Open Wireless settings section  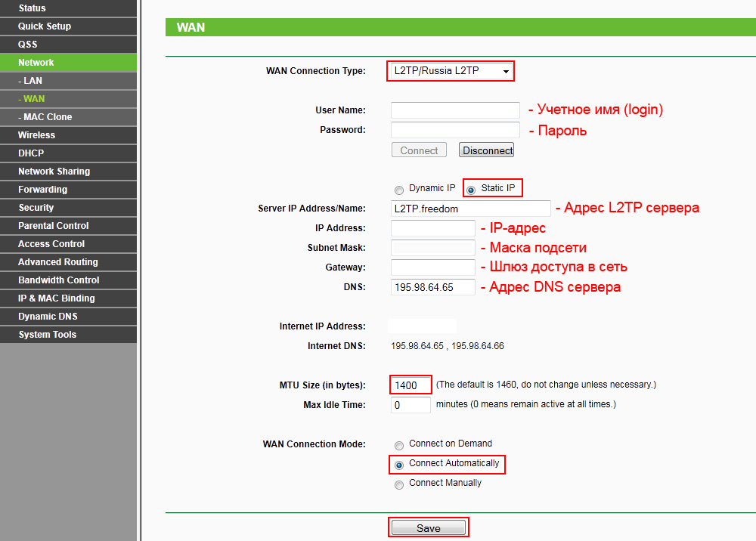(69, 135)
